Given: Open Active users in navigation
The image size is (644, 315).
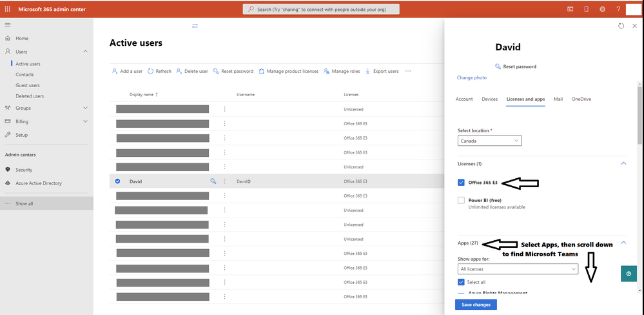Looking at the screenshot, I should 28,64.
